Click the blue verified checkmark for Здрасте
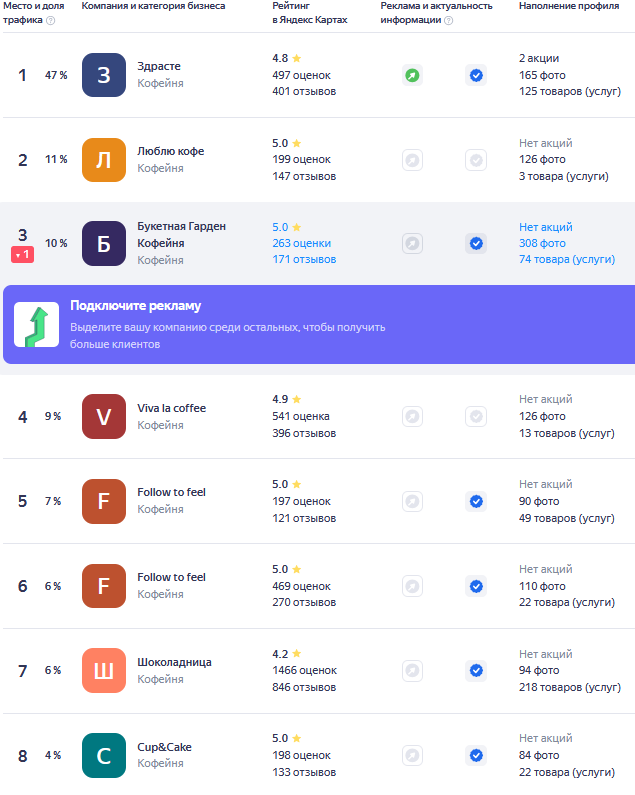Viewport: 635px width, 795px height. (x=477, y=75)
